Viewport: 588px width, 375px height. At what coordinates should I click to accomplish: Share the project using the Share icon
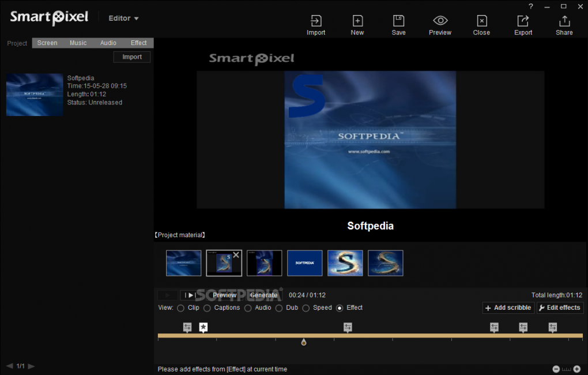click(x=564, y=25)
